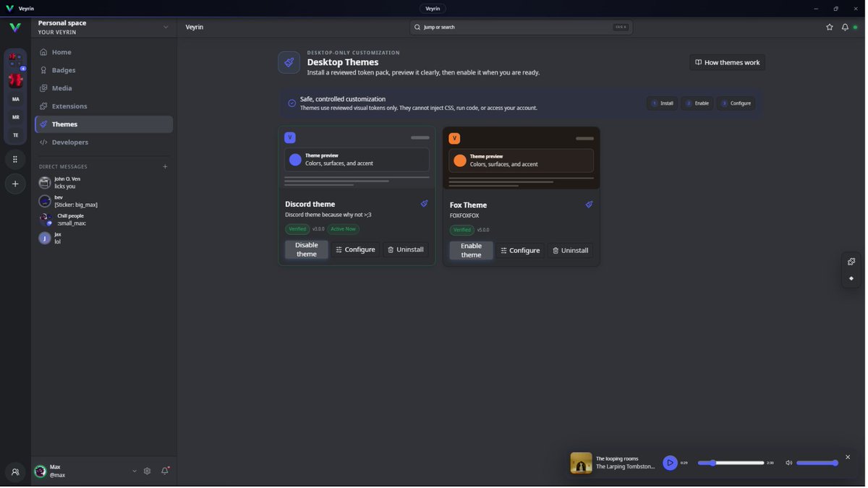The width and height of the screenshot is (868, 488).
Task: Click the Enable step chip
Action: (x=697, y=103)
